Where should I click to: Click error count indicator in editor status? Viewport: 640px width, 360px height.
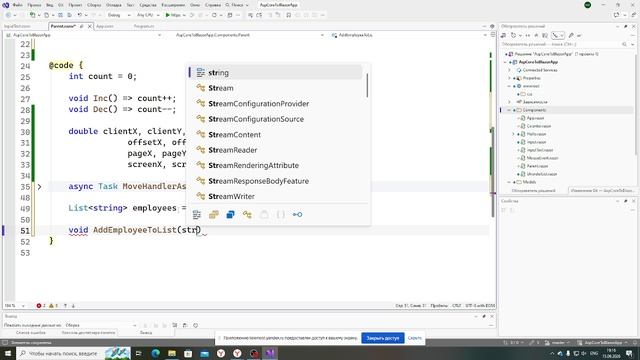pos(40,306)
